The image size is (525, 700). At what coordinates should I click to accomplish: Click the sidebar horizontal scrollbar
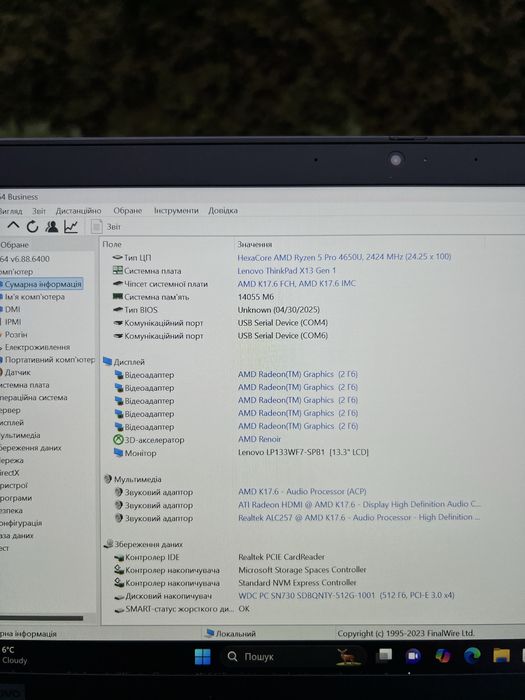click(x=42, y=618)
